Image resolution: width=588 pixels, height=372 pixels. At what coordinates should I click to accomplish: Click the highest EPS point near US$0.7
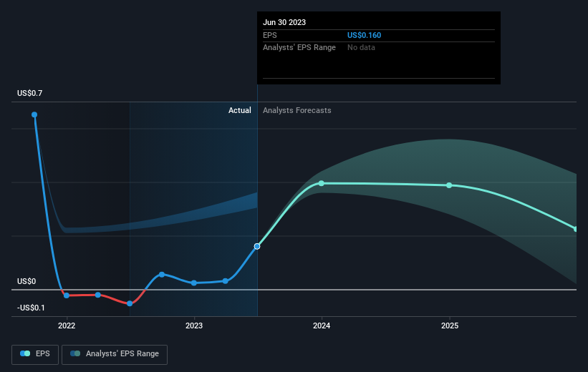point(34,114)
